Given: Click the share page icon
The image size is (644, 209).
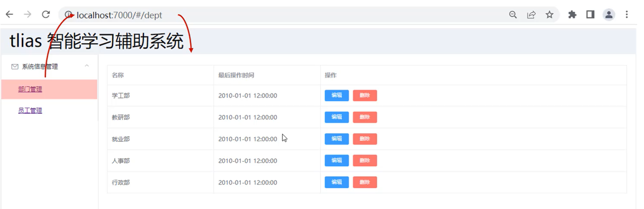Looking at the screenshot, I should tap(531, 15).
